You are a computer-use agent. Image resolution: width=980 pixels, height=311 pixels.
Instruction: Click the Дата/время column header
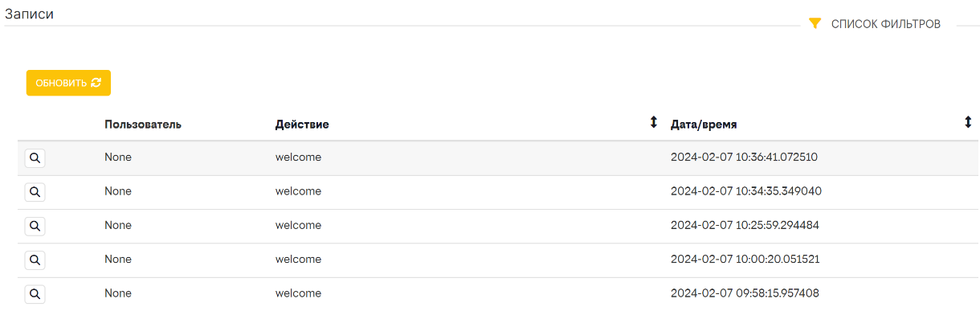coord(704,125)
